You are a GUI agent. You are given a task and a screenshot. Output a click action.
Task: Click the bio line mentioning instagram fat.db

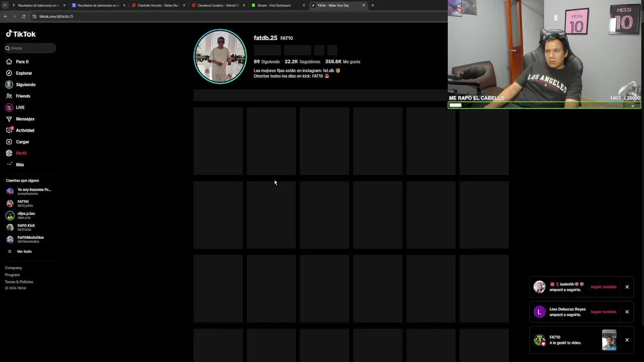[x=297, y=71]
